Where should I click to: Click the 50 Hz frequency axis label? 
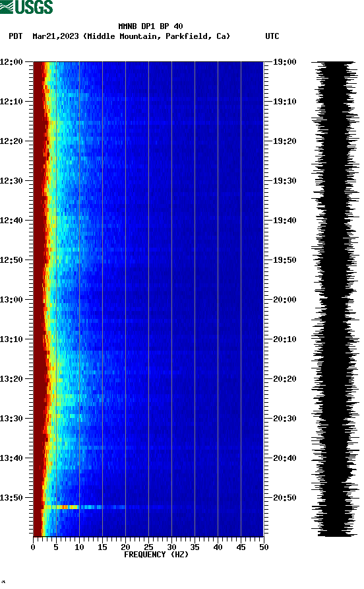pos(264,547)
